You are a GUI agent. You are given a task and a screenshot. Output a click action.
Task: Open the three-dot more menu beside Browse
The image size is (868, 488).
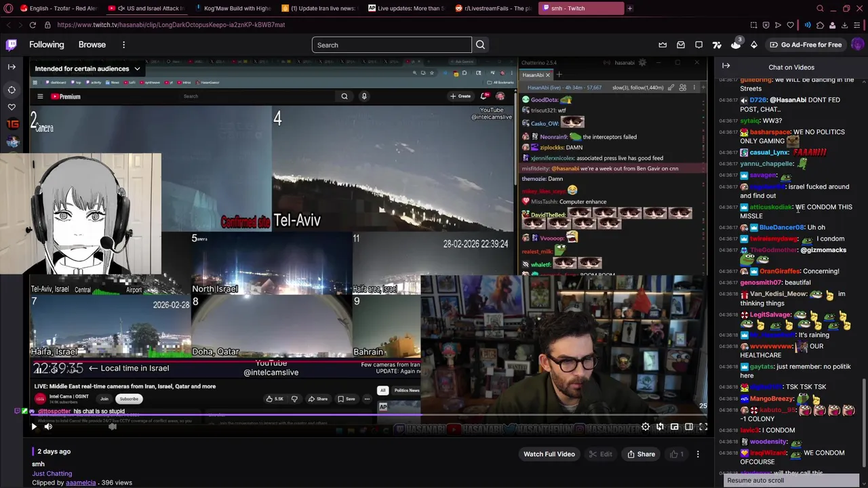point(123,45)
